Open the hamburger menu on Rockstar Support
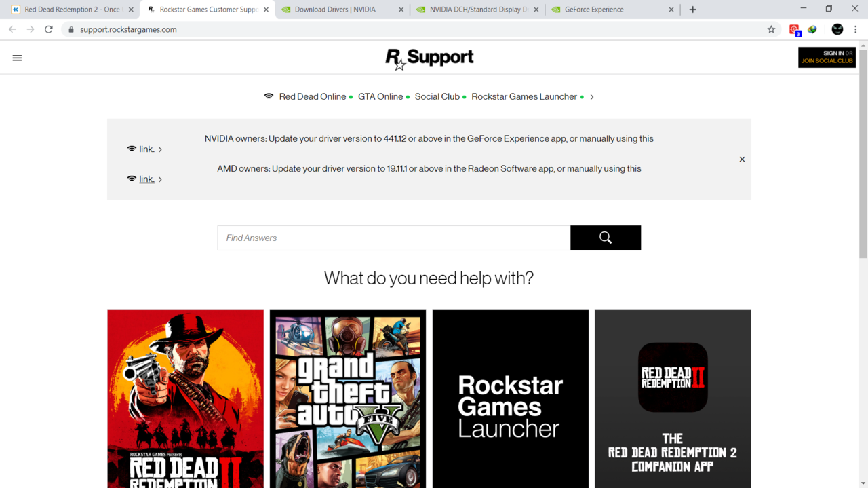 [x=17, y=58]
